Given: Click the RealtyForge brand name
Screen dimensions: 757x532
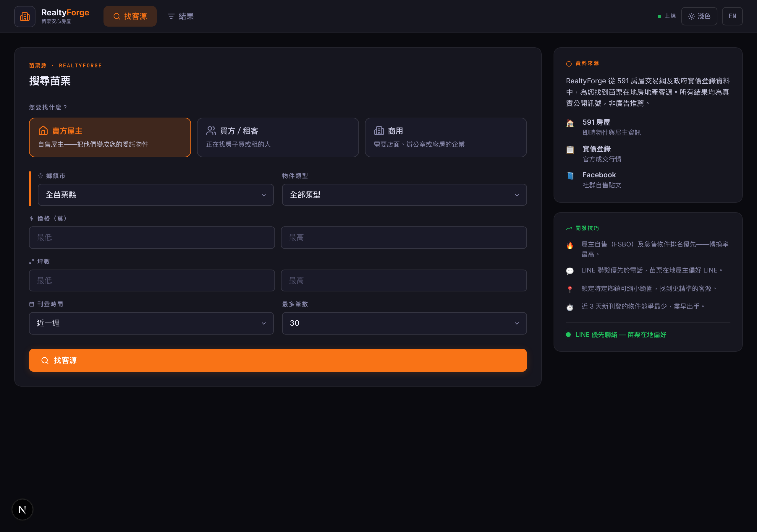Looking at the screenshot, I should coord(65,12).
